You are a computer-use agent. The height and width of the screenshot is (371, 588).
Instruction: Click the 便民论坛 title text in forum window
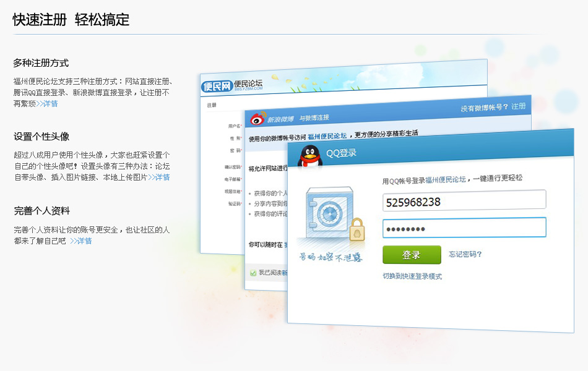(248, 83)
